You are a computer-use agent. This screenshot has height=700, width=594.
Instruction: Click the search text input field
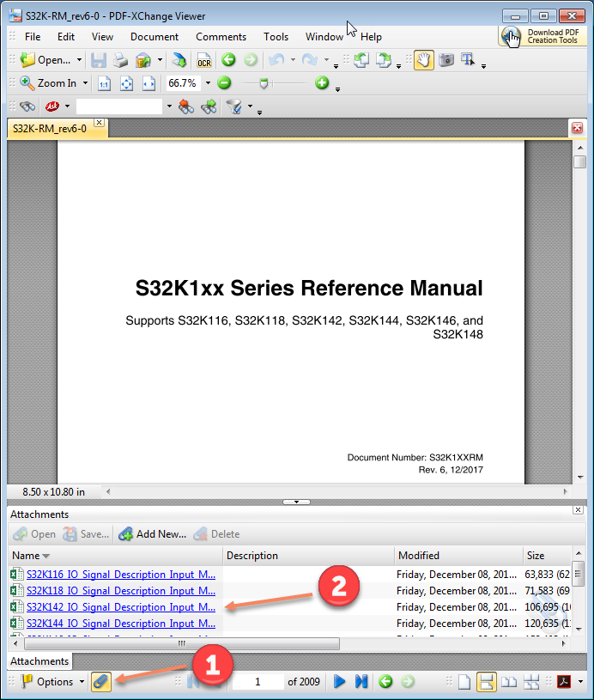click(119, 107)
